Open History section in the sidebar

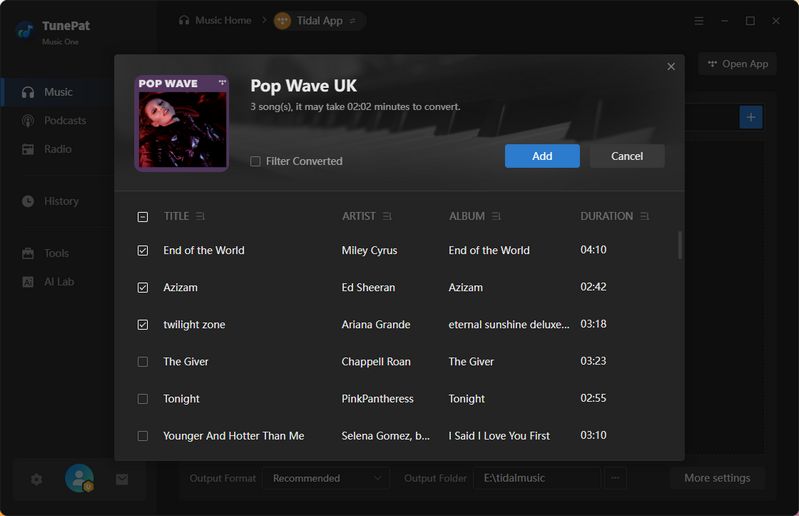coord(50,201)
